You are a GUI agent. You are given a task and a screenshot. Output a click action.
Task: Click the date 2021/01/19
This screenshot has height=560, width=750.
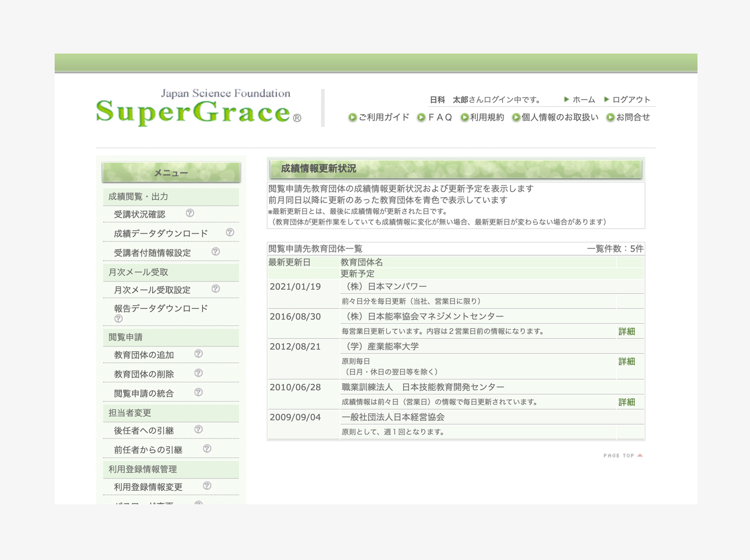click(x=295, y=286)
